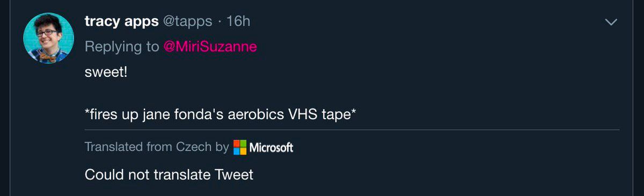Click the dot separator before 16h

[x=219, y=22]
